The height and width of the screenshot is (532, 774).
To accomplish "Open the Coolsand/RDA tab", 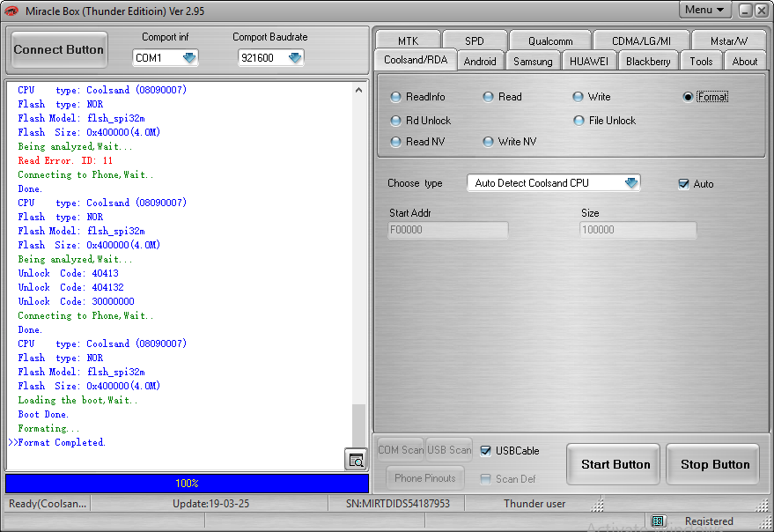I will pos(416,60).
